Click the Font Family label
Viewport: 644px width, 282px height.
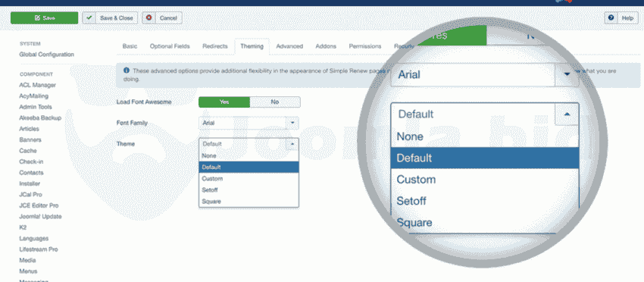click(132, 123)
